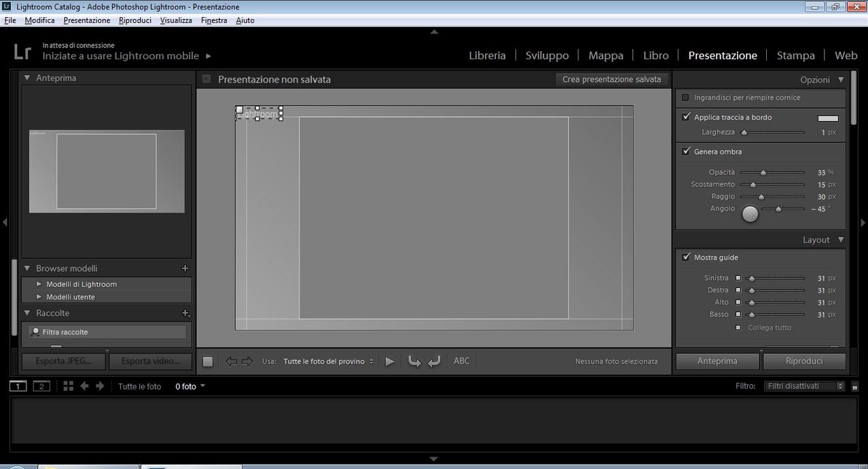Viewport: 868px width, 469px height.
Task: Go forward arrow in filmstrip bar
Action: point(100,386)
